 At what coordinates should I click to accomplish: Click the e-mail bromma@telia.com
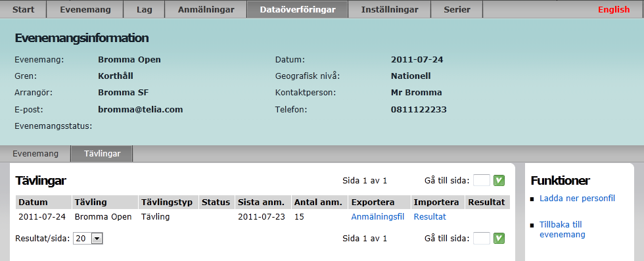(x=141, y=110)
